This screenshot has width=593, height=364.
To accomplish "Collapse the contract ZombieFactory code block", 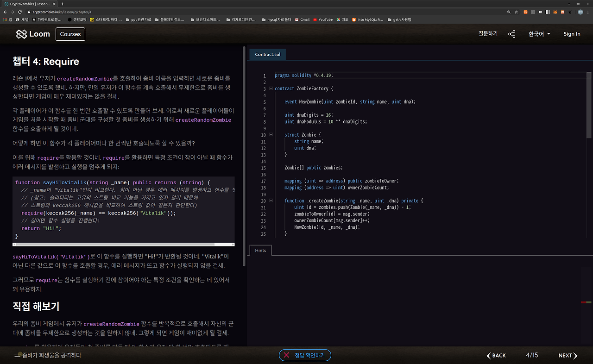I will (x=271, y=88).
